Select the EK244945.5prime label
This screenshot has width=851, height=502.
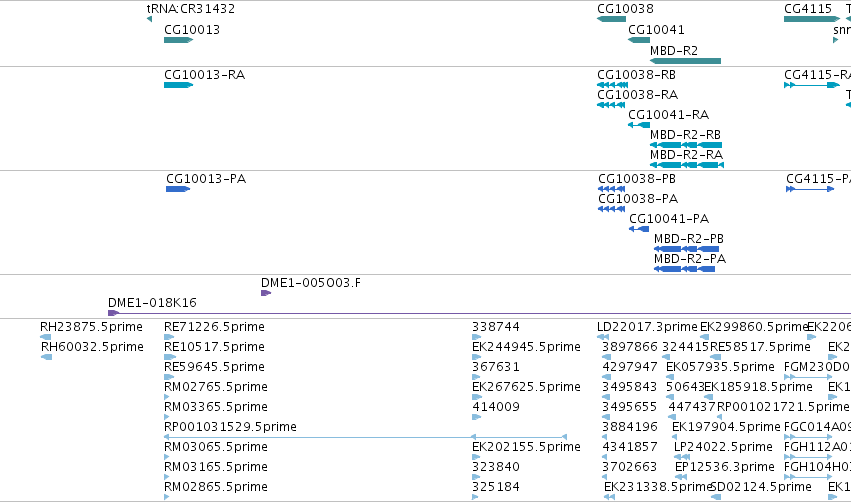click(x=526, y=347)
